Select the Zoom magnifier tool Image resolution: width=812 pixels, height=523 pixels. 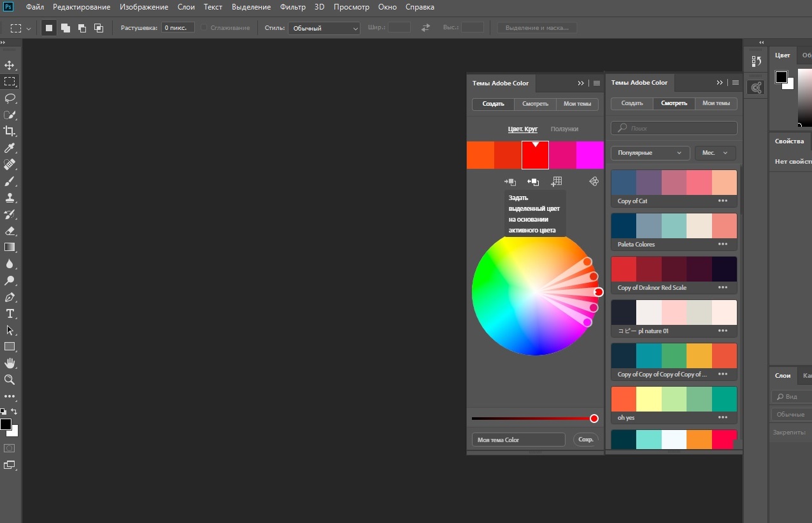pyautogui.click(x=10, y=380)
